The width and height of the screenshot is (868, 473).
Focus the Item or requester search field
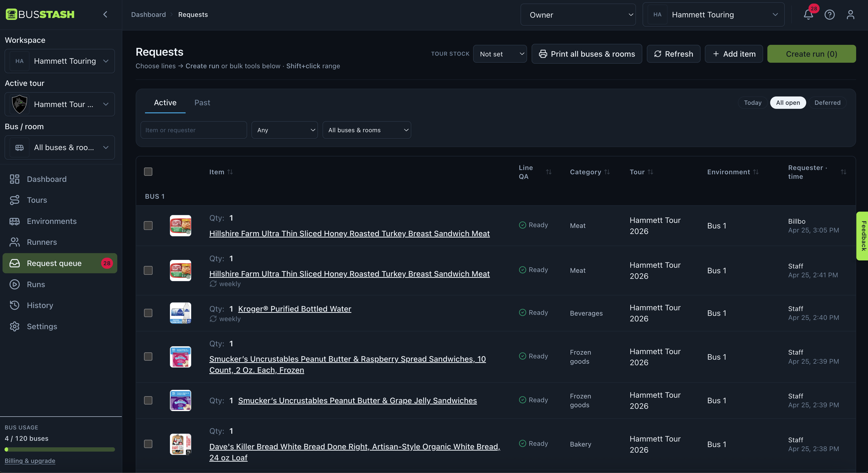click(193, 130)
